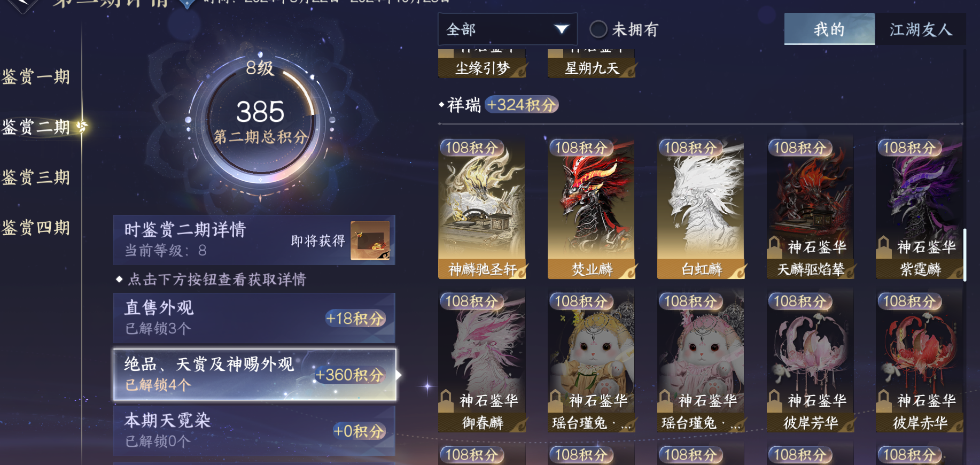Image resolution: width=980 pixels, height=465 pixels.
Task: Click the lock icon on 御春麟 card
Action: [446, 400]
